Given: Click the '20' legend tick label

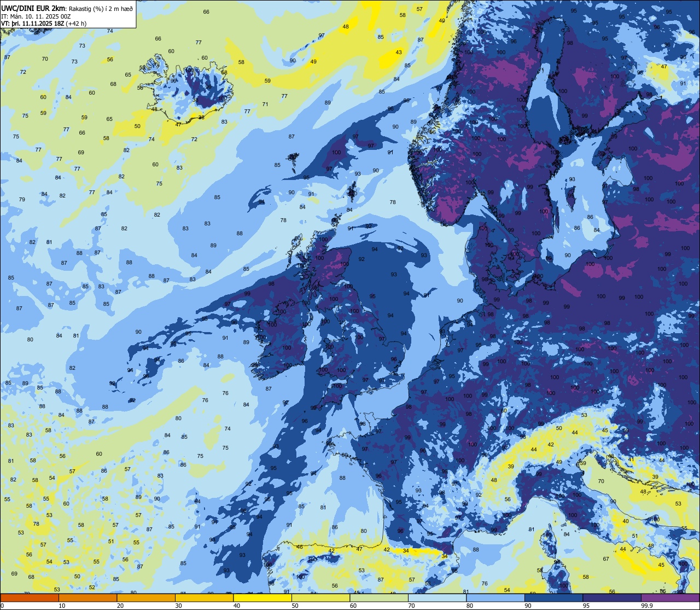Looking at the screenshot, I should [x=120, y=606].
